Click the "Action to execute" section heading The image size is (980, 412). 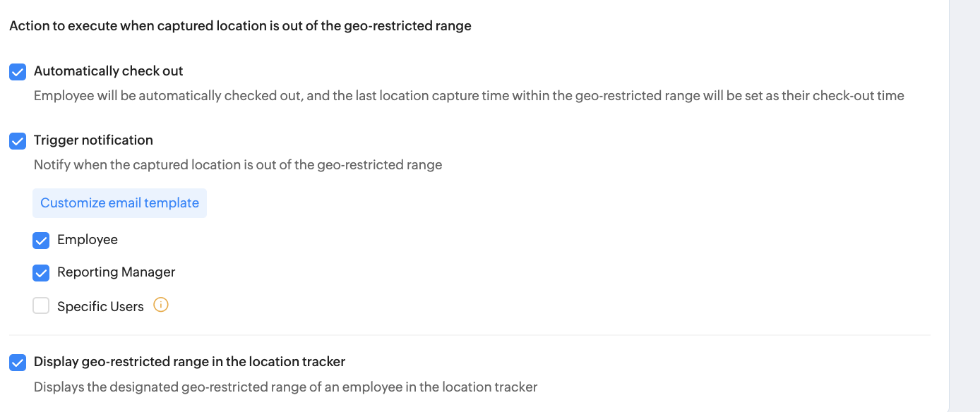click(x=240, y=26)
